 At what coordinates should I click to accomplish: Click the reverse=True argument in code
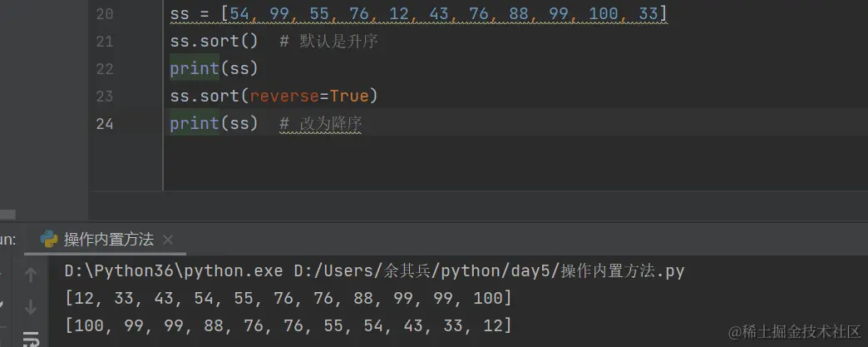pyautogui.click(x=309, y=97)
